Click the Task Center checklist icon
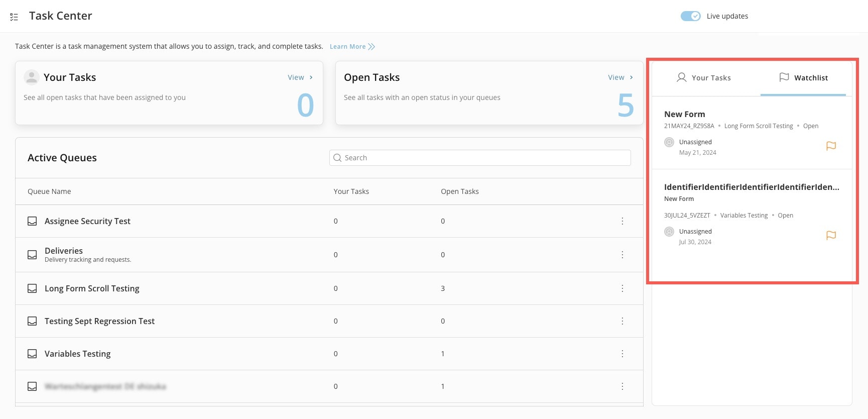 coord(14,17)
